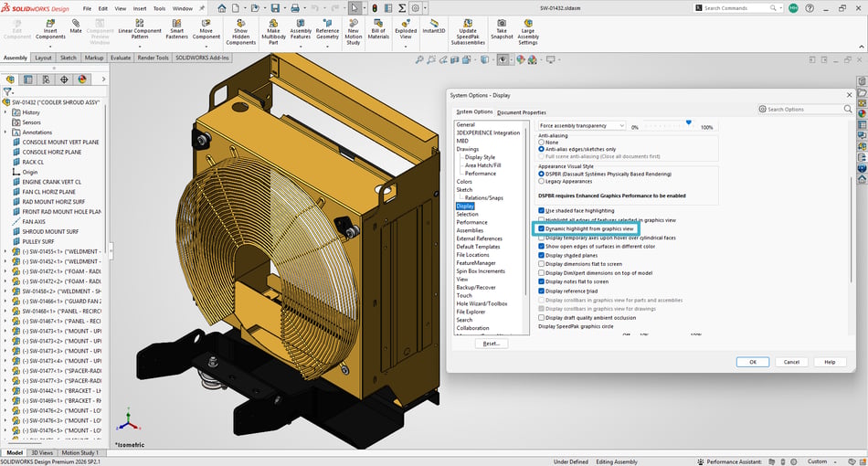Click the Cancel button in dialog
This screenshot has height=466, width=868.
pyautogui.click(x=791, y=362)
